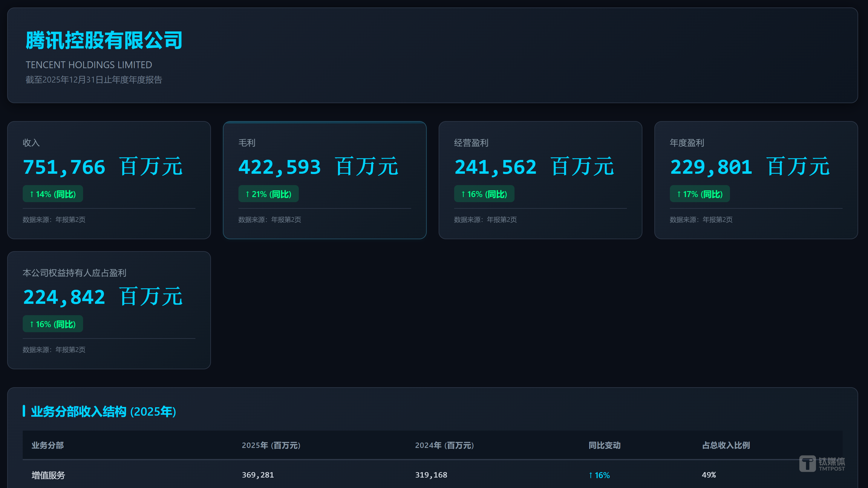Click the 腾讯控股有限公司 title heading
Image resolution: width=868 pixels, height=488 pixels.
click(104, 40)
